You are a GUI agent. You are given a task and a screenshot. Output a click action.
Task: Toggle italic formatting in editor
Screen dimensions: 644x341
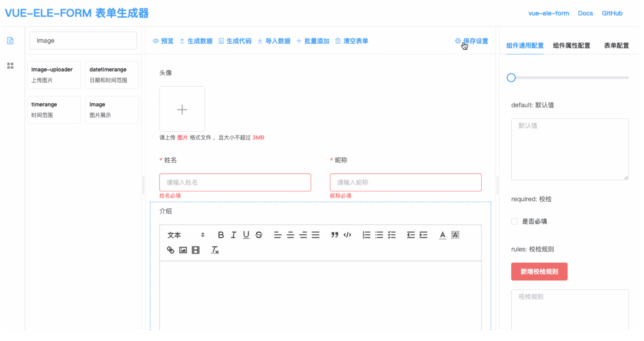(233, 235)
